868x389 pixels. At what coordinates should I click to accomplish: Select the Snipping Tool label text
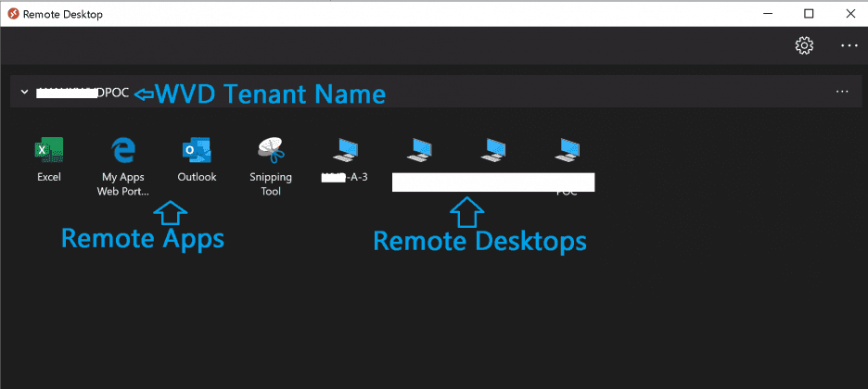[271, 184]
